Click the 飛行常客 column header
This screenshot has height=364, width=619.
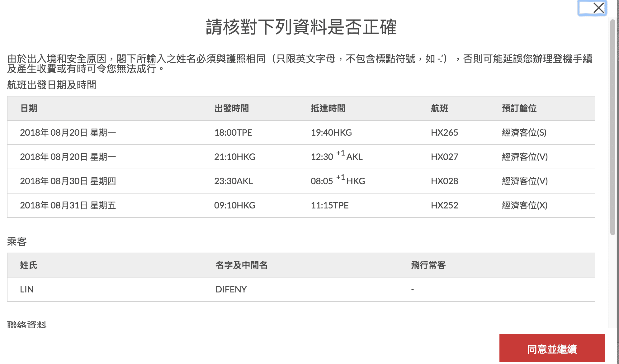point(428,265)
